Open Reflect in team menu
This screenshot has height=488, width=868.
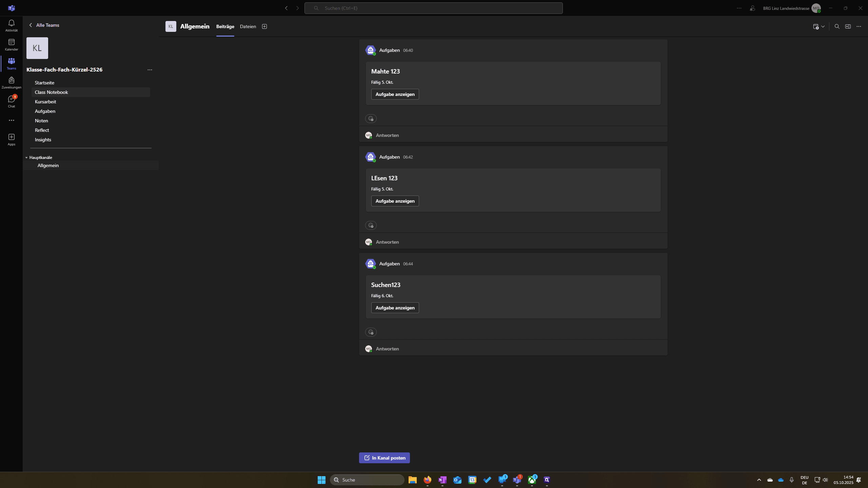[91, 130]
